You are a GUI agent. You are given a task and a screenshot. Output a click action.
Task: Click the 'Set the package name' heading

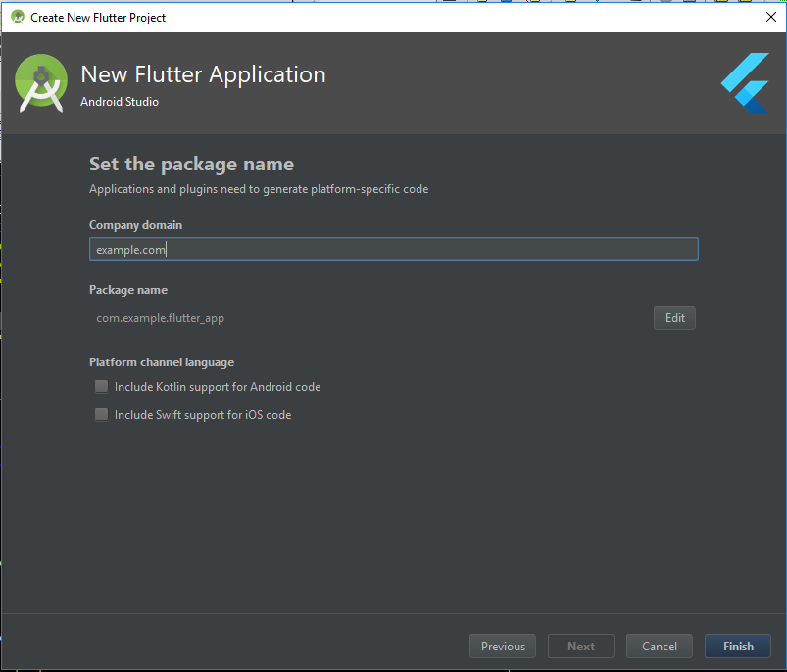[x=191, y=164]
